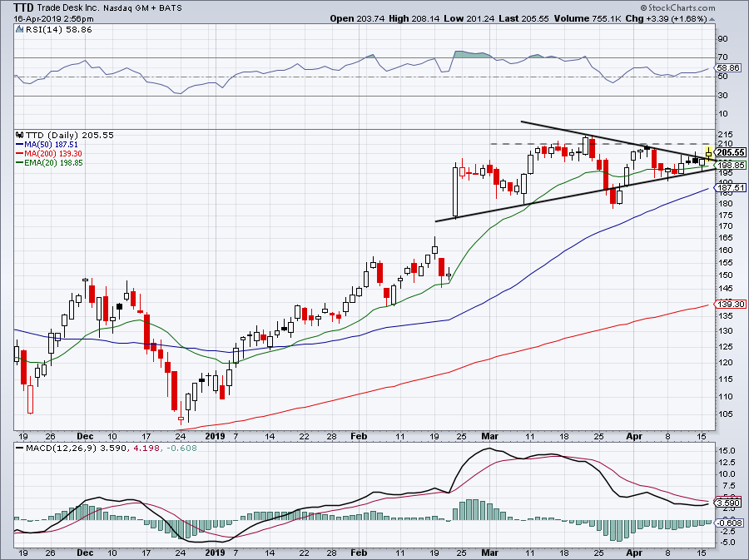The image size is (749, 560).
Task: Click the RSI(14) 58.86 panel label
Action: point(59,30)
